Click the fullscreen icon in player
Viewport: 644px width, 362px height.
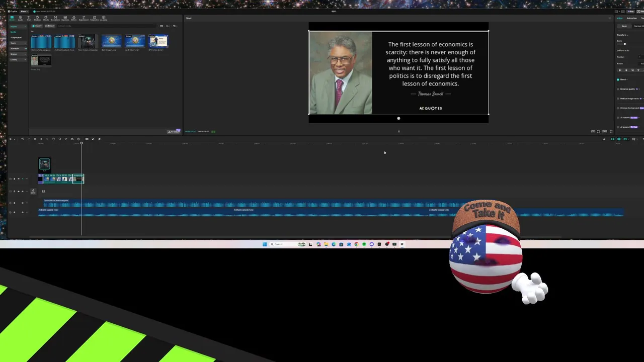(x=611, y=131)
